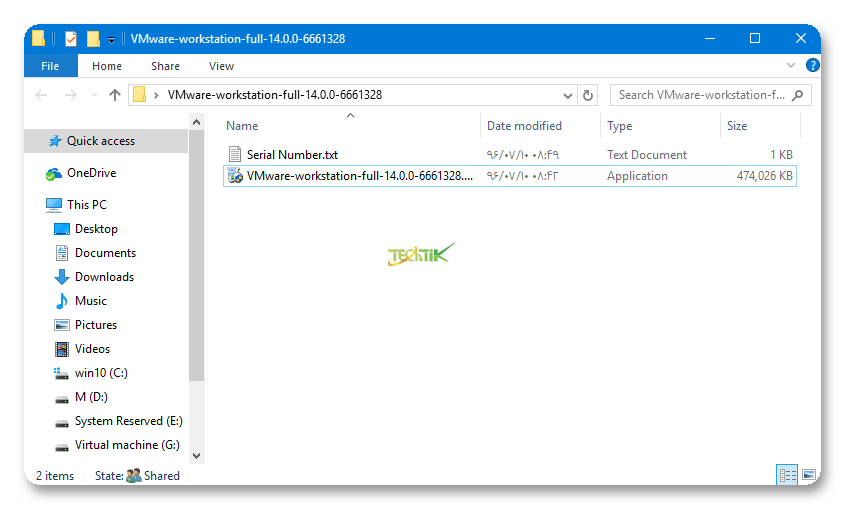Switch to Large icons view in status bar
This screenshot has width=845, height=509.
808,475
